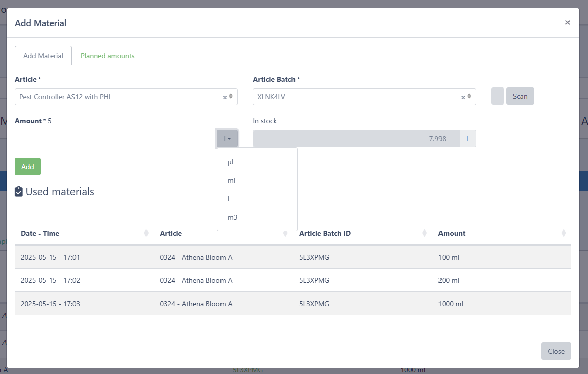Sort table by Date - Time column arrows
The height and width of the screenshot is (374, 588).
click(x=146, y=233)
